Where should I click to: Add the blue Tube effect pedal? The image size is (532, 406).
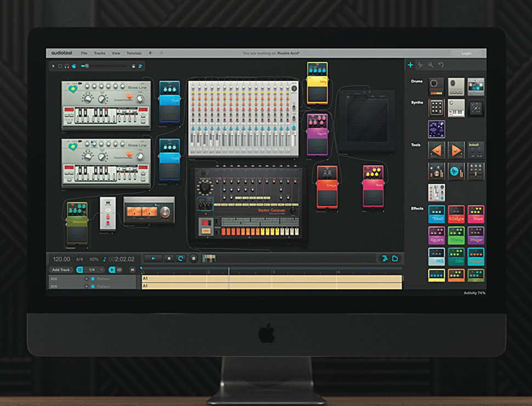(437, 214)
